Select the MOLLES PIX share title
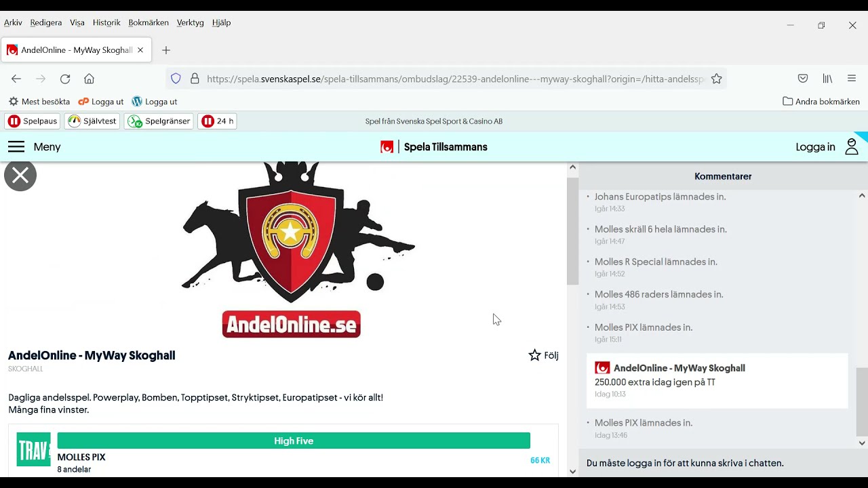This screenshot has height=488, width=868. 81,457
